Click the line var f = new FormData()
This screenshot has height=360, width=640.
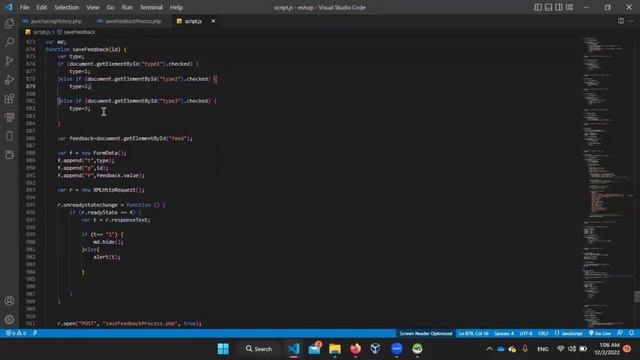pyautogui.click(x=92, y=153)
